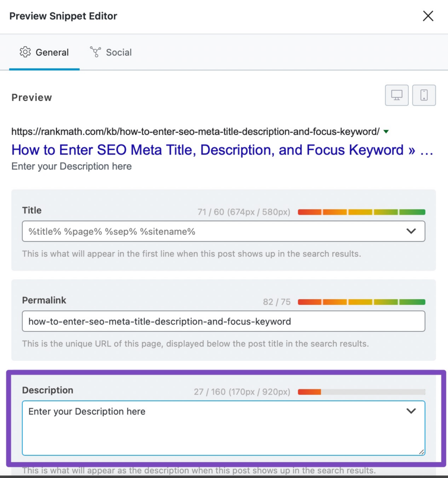
Task: Click the gear icon beside General
Action: tap(26, 52)
